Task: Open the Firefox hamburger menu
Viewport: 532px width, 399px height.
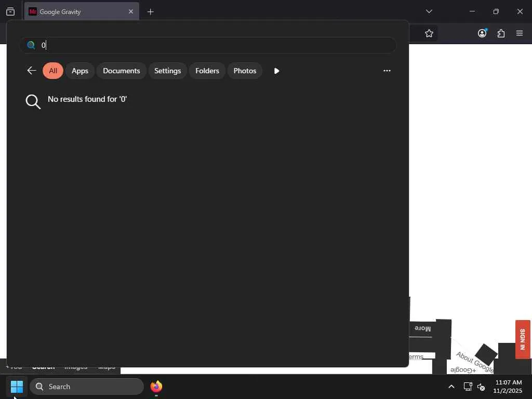Action: [x=519, y=33]
